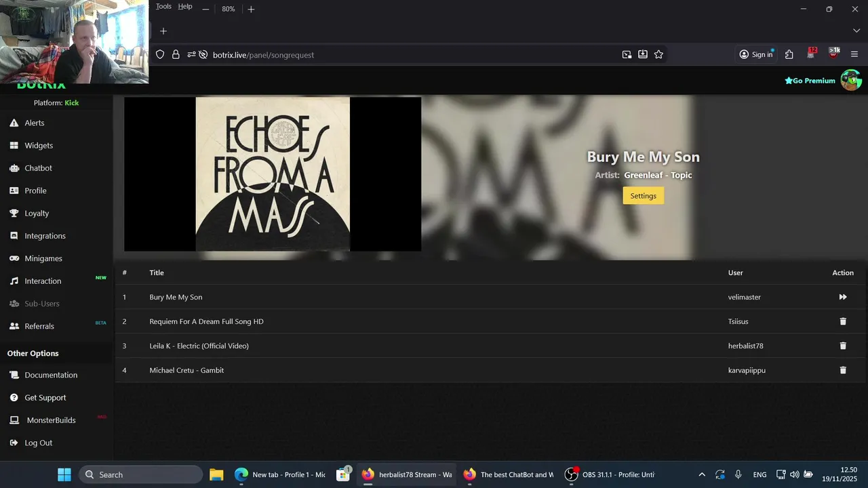
Task: Switch to The best ChatBot Firefox window
Action: (x=509, y=474)
